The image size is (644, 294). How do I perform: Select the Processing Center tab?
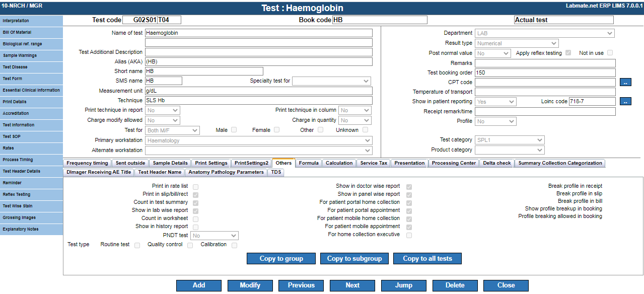[x=454, y=163]
